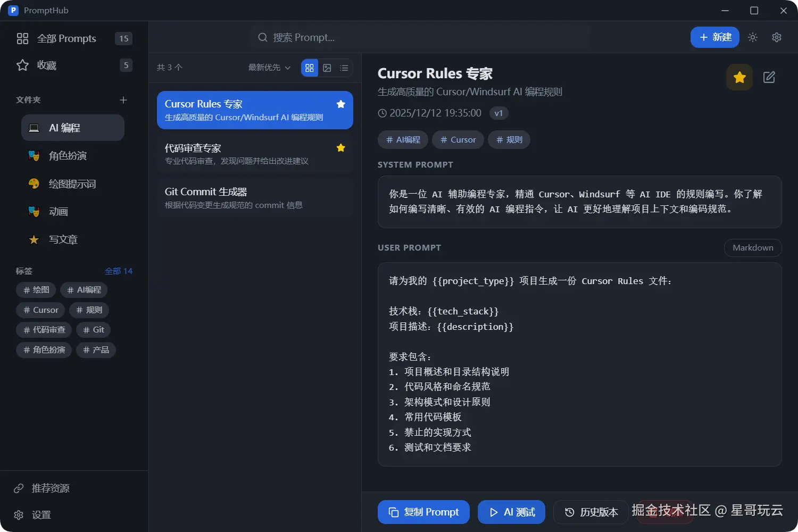Click the PromptHub app logo icon

[13, 10]
